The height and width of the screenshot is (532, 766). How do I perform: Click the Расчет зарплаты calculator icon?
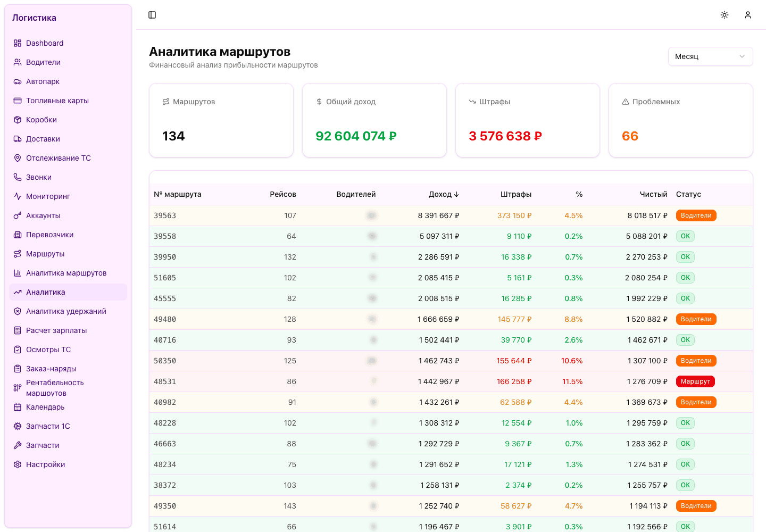(18, 330)
